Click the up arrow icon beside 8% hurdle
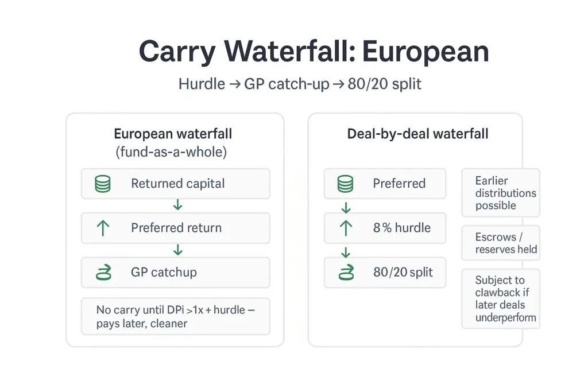588x392 pixels. (x=345, y=228)
